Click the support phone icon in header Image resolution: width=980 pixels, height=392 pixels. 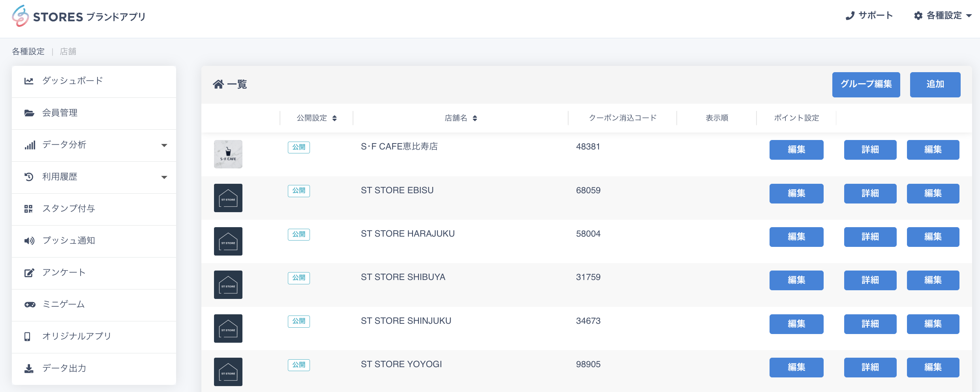pyautogui.click(x=850, y=16)
